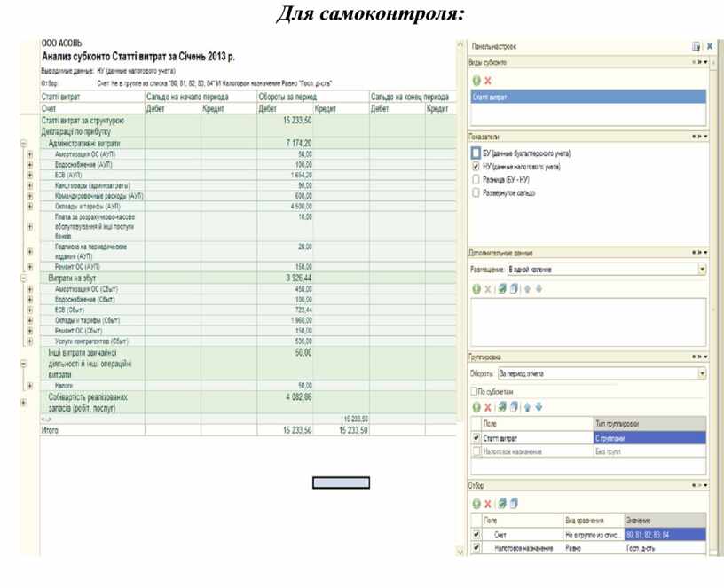This screenshot has width=724, height=588.
Task: Click the С группами grouping type cell
Action: tap(649, 437)
